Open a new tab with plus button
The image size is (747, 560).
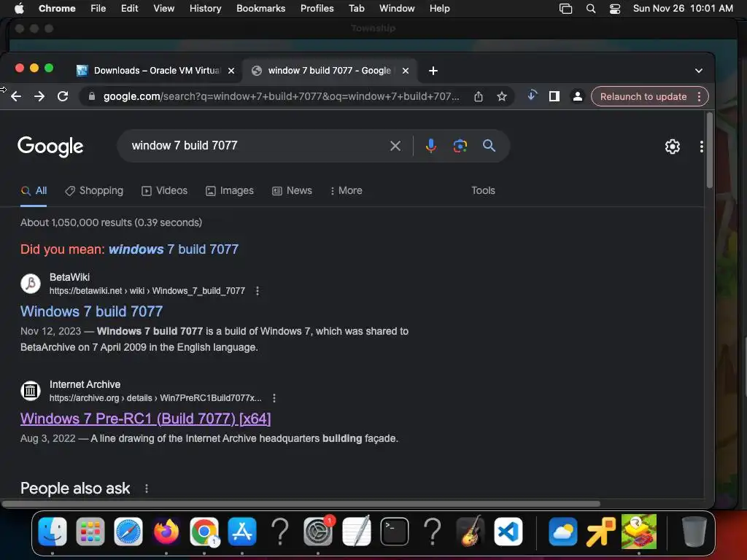[x=433, y=71]
